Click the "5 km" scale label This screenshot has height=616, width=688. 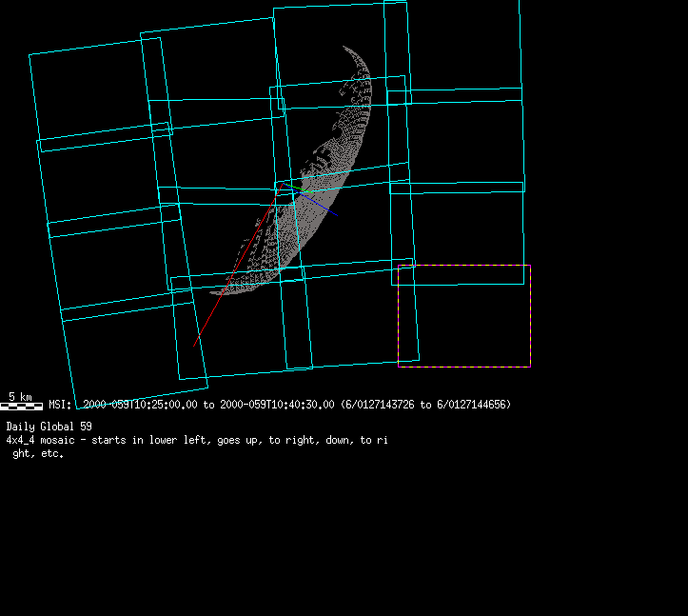click(20, 396)
